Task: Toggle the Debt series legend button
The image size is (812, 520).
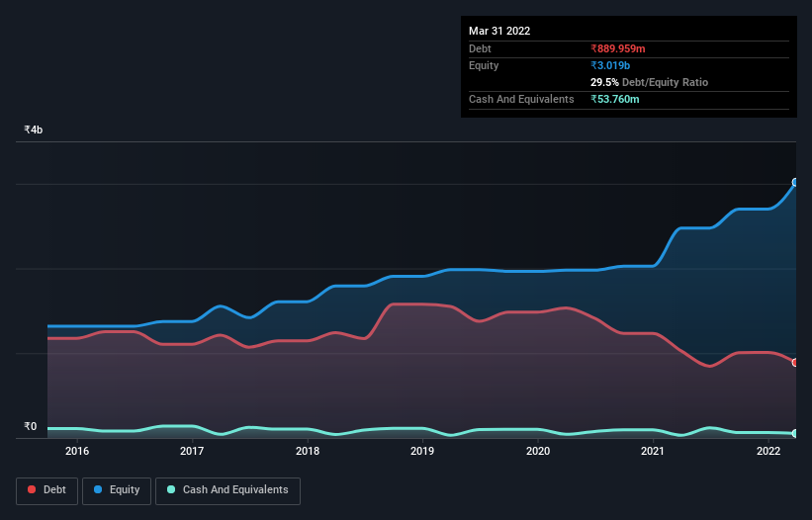Action: (46, 490)
